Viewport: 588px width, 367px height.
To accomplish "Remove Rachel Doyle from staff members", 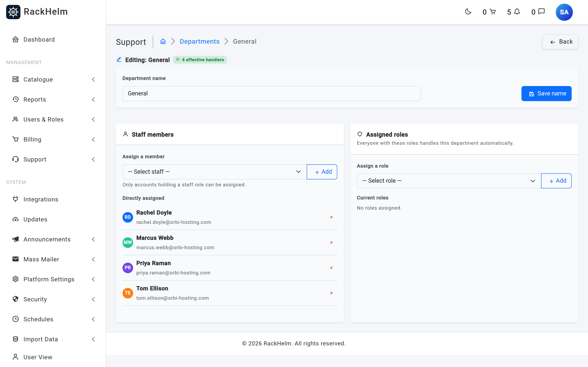I will [331, 217].
